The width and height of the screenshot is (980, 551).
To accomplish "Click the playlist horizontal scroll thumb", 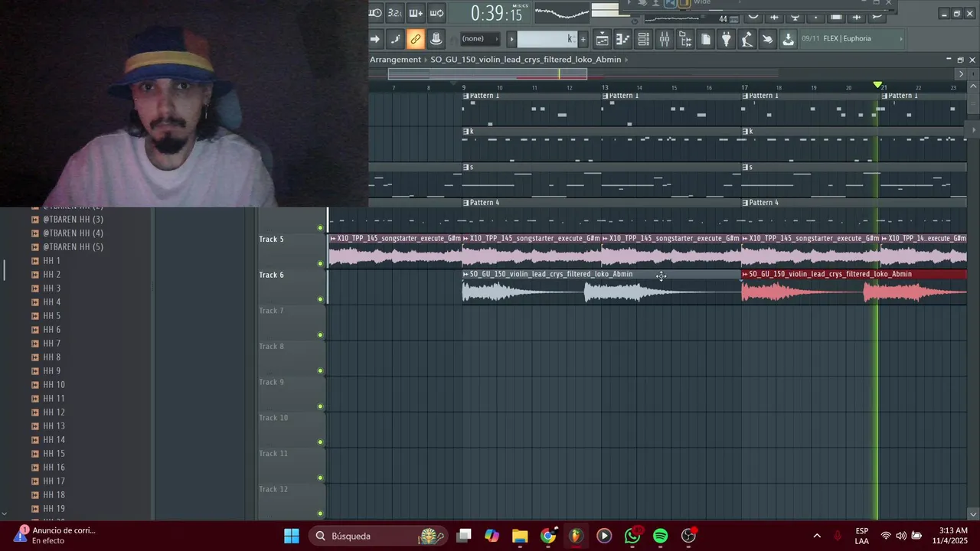I will 488,73.
